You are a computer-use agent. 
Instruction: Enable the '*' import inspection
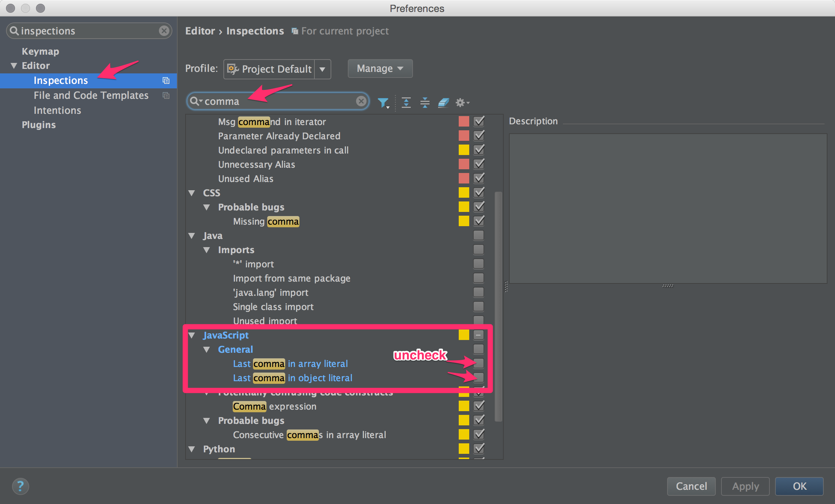click(479, 264)
